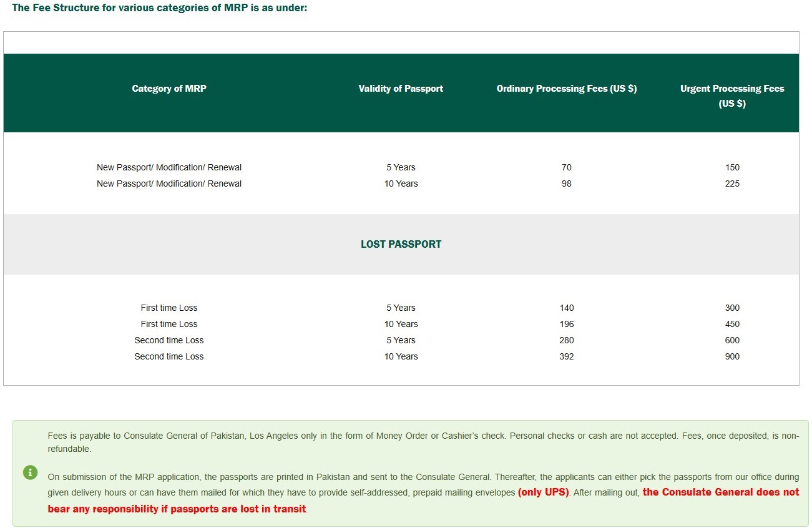Click the ordinary fee value 392
The height and width of the screenshot is (528, 812).
tap(566, 356)
